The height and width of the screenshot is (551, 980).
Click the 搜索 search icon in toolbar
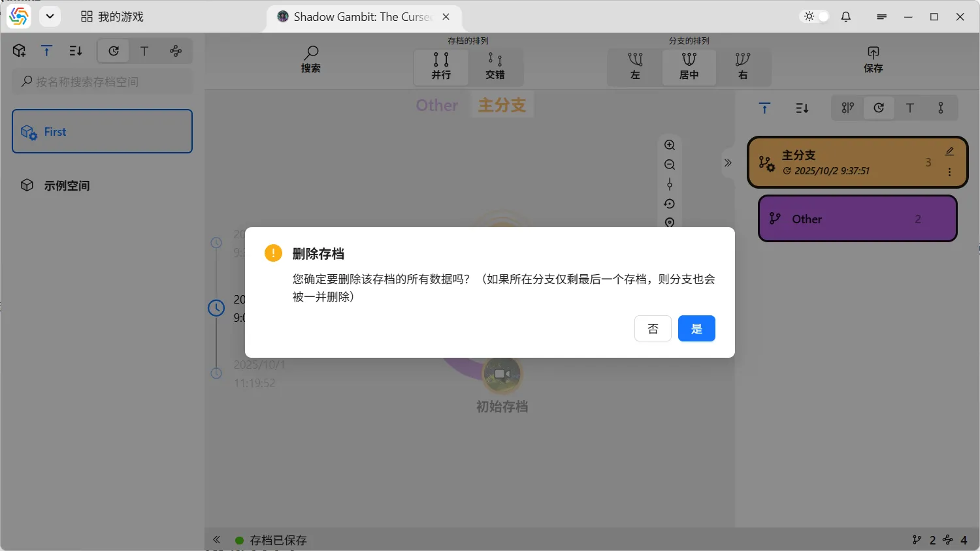click(x=311, y=59)
